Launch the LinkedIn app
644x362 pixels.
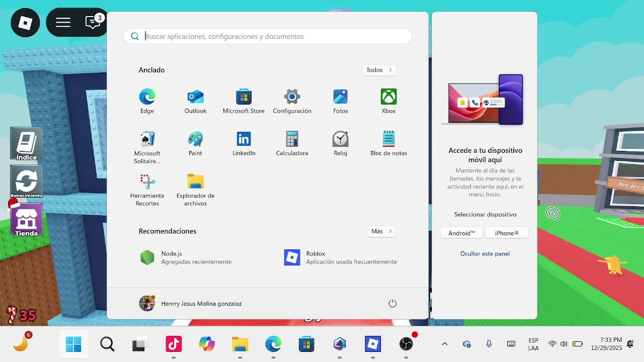pos(244,143)
